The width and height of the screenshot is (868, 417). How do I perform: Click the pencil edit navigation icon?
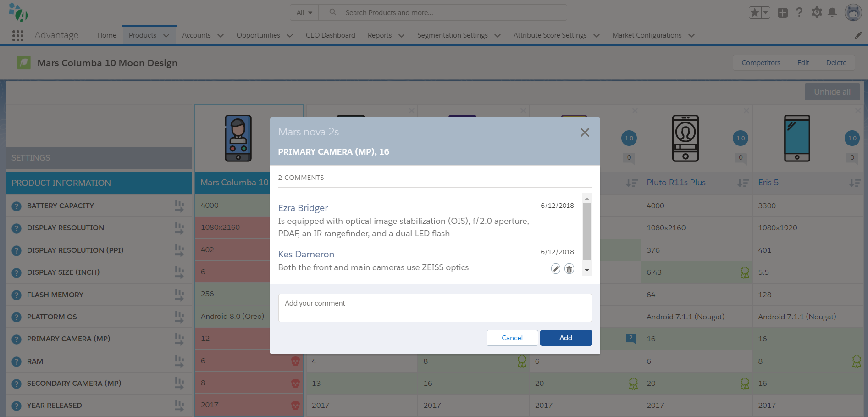pyautogui.click(x=858, y=35)
